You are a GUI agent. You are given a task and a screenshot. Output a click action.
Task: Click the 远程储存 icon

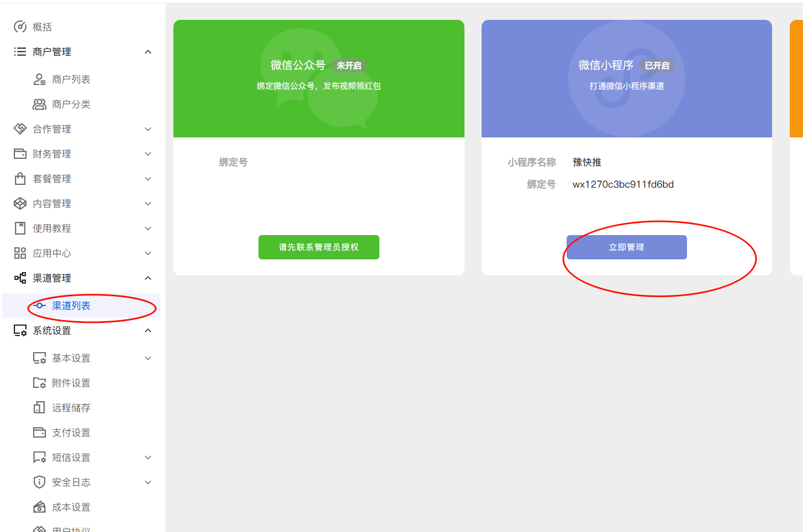pyautogui.click(x=39, y=407)
